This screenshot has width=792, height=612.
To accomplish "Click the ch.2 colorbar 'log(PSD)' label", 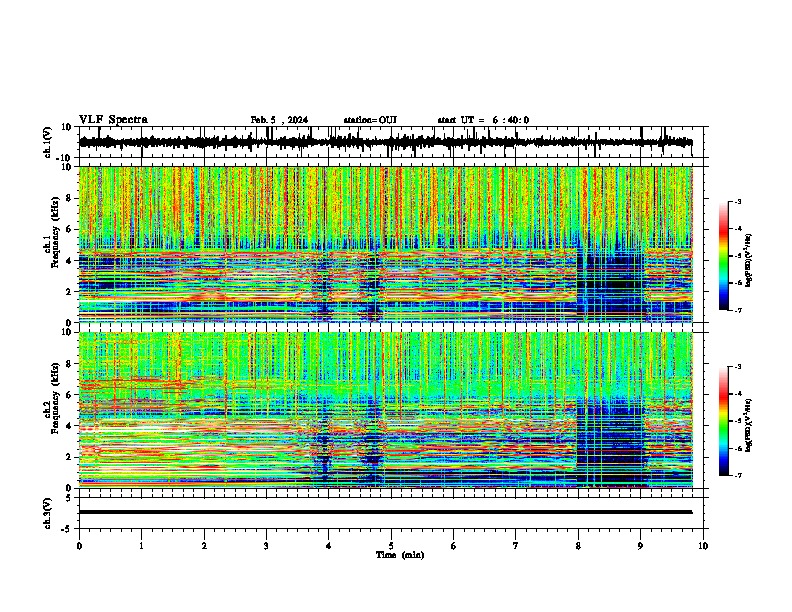I will coord(749,425).
